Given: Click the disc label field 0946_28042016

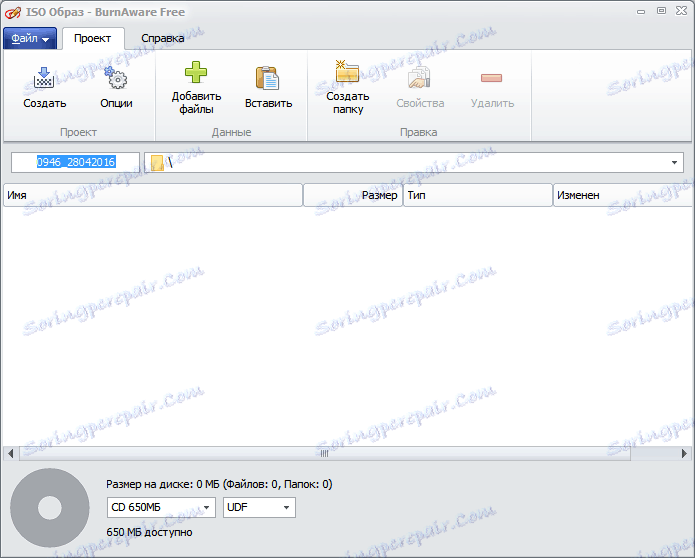Looking at the screenshot, I should pos(76,162).
